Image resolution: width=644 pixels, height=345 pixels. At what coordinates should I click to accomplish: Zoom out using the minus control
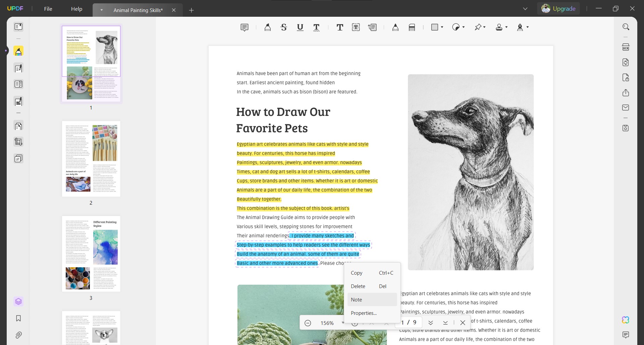point(308,323)
